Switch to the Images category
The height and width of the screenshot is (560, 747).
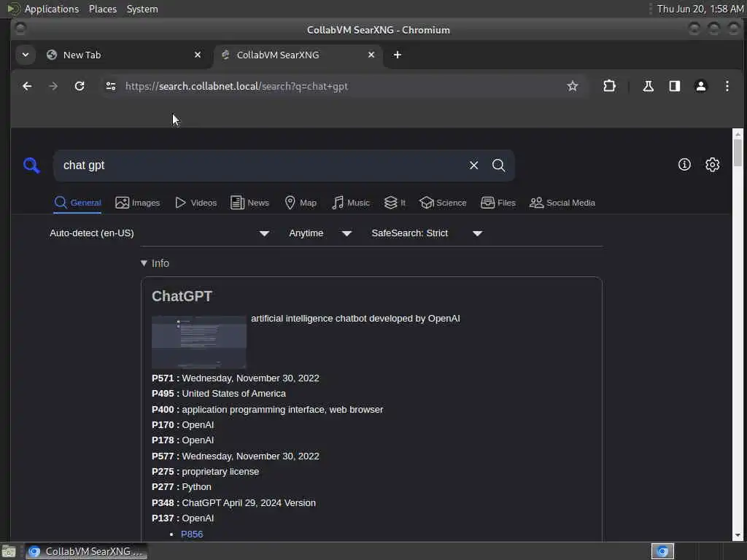coord(138,203)
